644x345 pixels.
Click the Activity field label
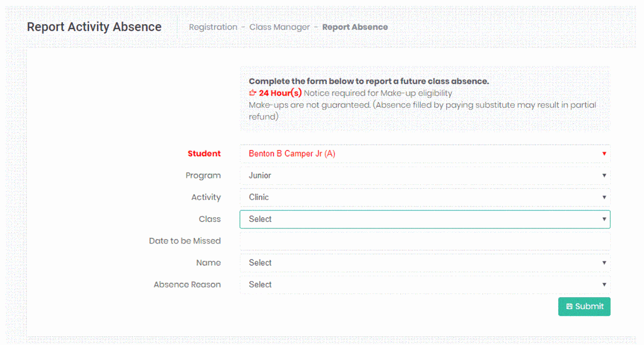click(206, 197)
